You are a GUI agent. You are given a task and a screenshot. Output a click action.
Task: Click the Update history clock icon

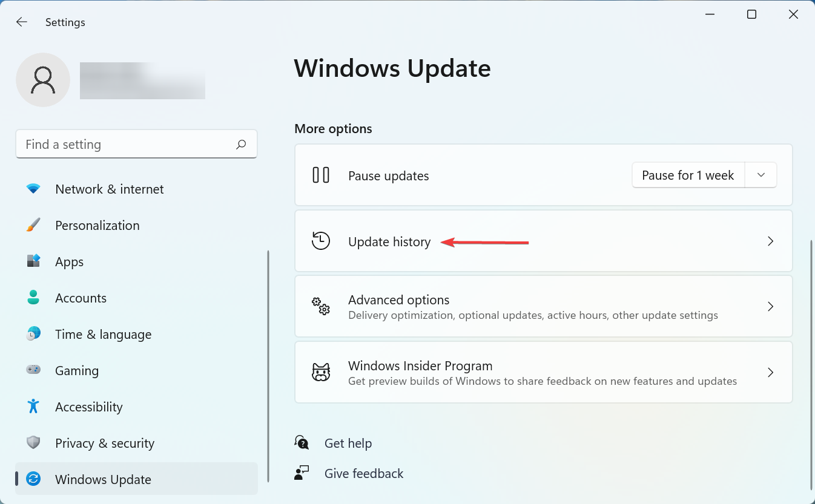click(x=321, y=241)
